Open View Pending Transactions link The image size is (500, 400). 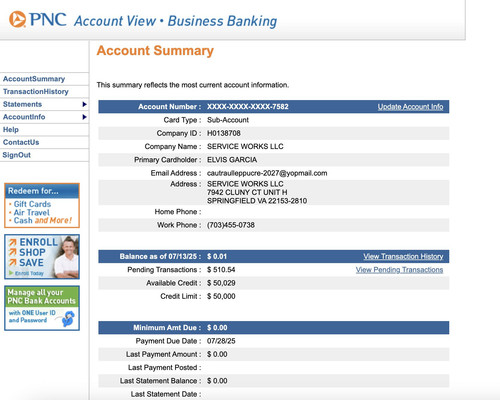click(399, 270)
